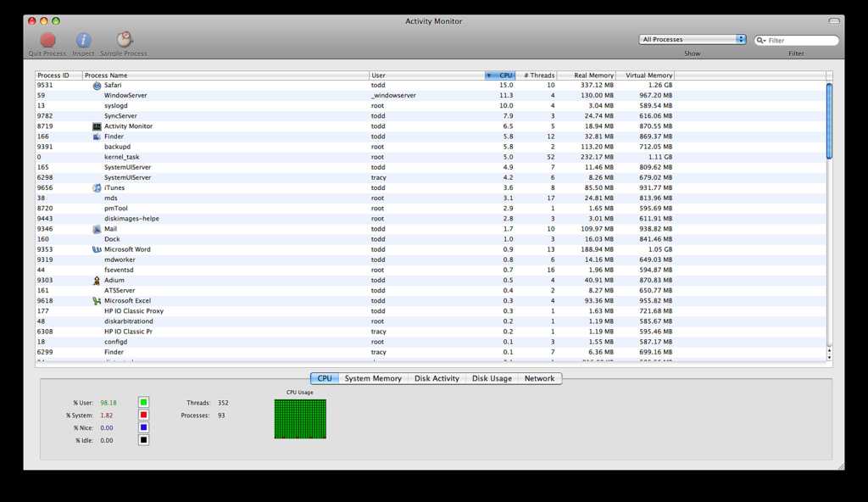Sort by Process Name column header
Screen dimensions: 868x502
pyautogui.click(x=225, y=75)
